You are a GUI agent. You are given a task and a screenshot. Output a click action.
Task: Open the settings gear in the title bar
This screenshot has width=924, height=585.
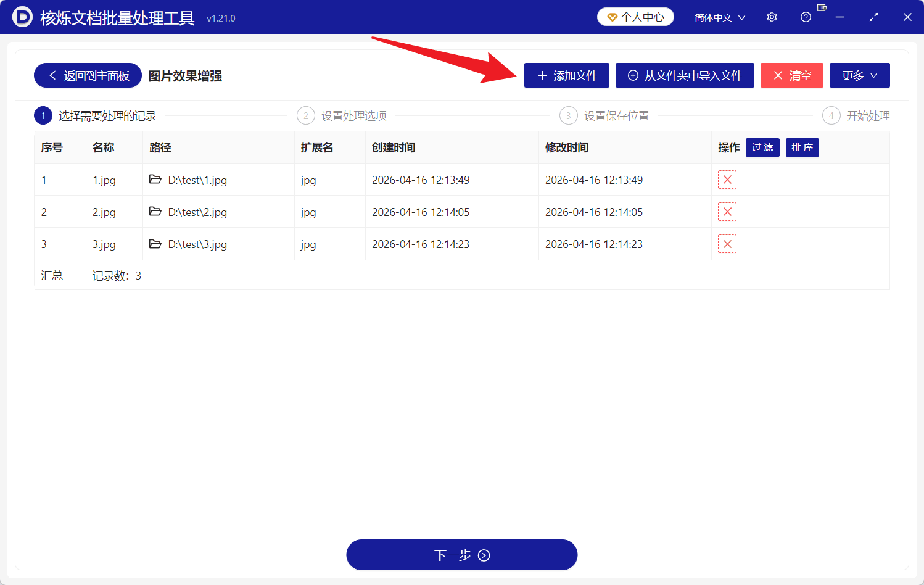pos(772,17)
